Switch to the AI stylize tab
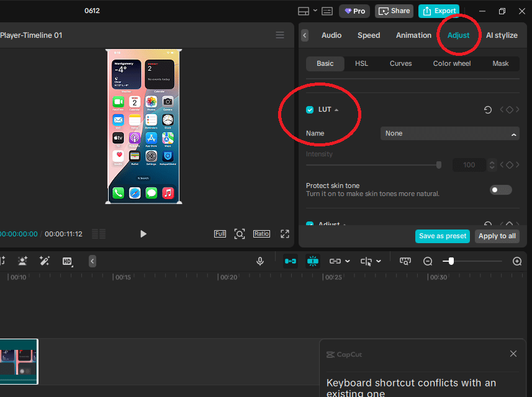 (502, 35)
